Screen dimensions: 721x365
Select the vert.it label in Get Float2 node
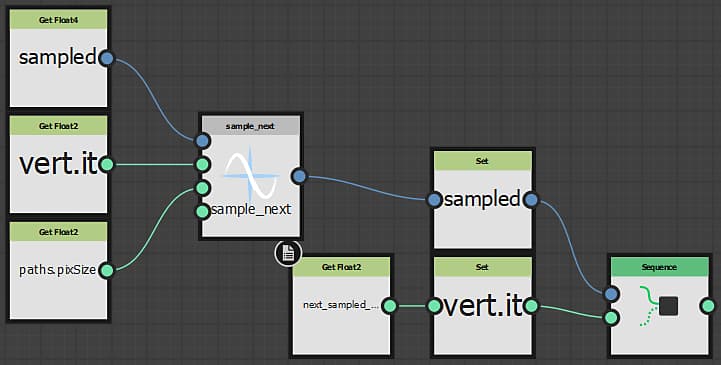pos(58,164)
